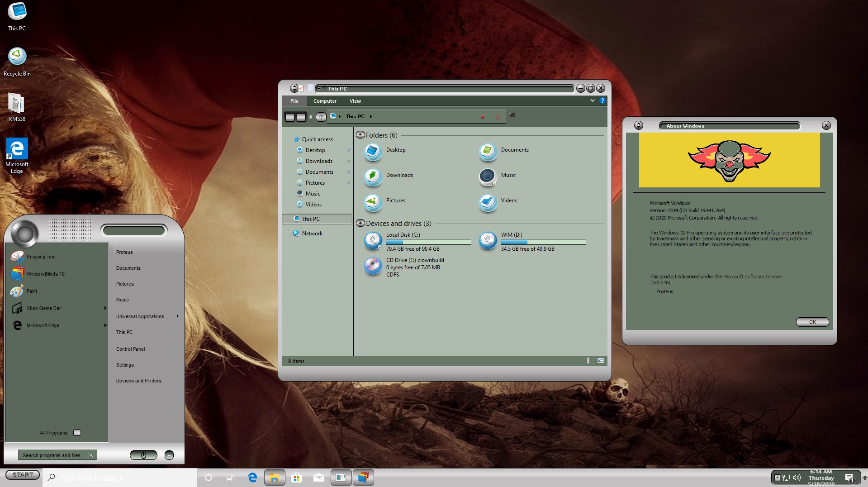868x487 pixels.
Task: Expand the explorer ribbon with the chevron
Action: pyautogui.click(x=592, y=100)
